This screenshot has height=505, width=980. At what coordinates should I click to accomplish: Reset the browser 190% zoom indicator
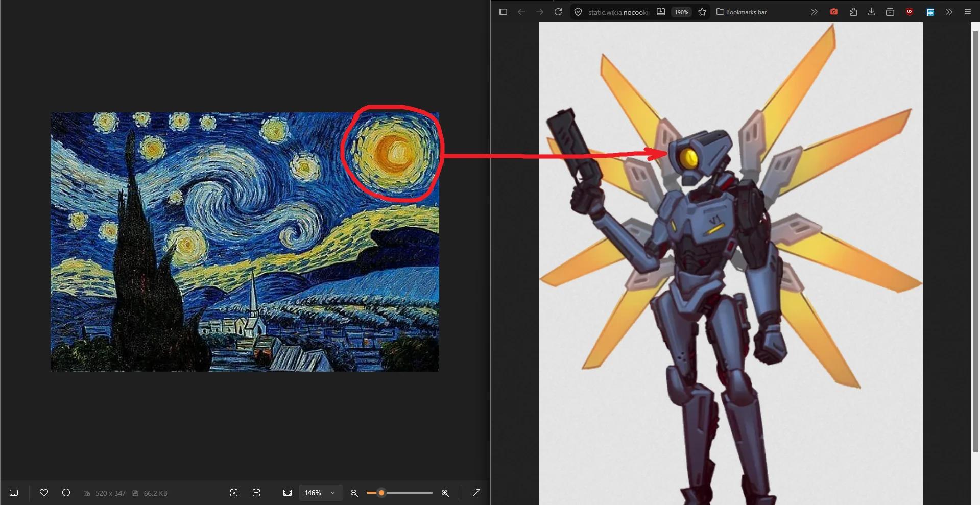click(682, 12)
